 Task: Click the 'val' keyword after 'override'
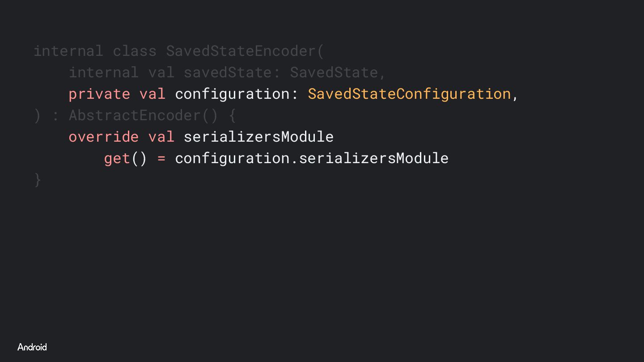[161, 137]
